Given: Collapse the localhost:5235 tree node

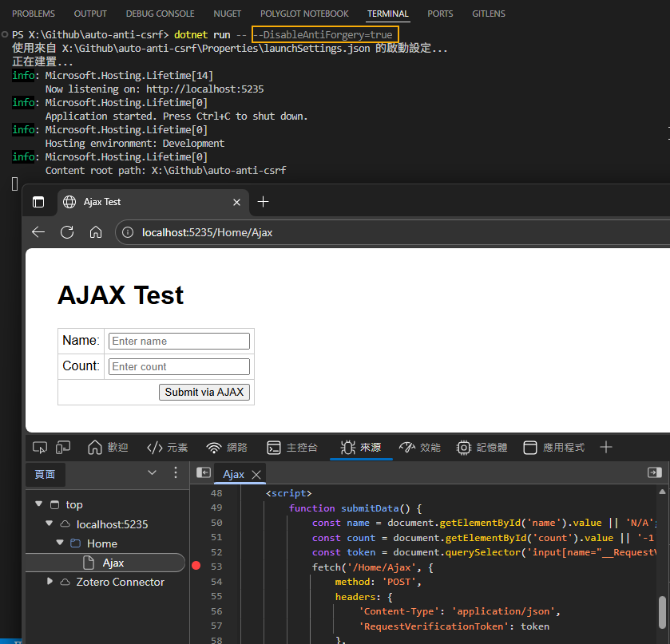Looking at the screenshot, I should [x=50, y=524].
